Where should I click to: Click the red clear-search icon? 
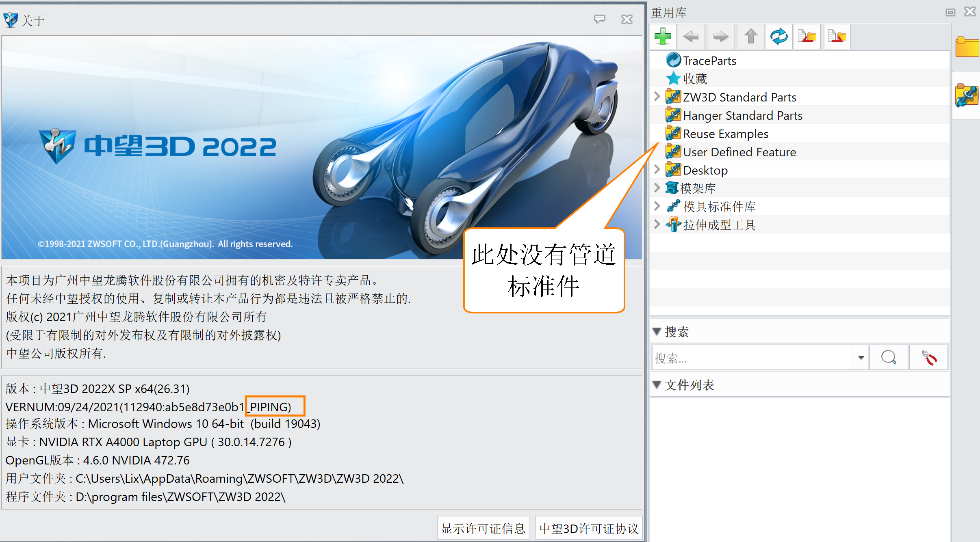[929, 358]
